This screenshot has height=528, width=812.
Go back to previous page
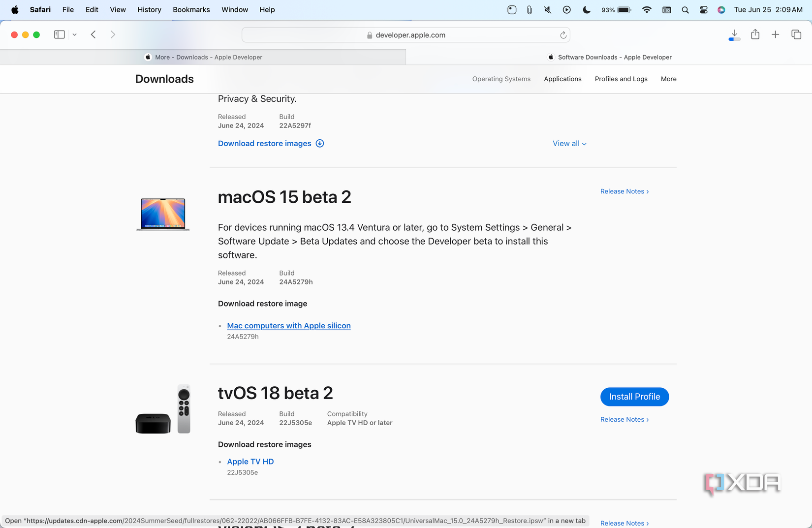tap(93, 34)
